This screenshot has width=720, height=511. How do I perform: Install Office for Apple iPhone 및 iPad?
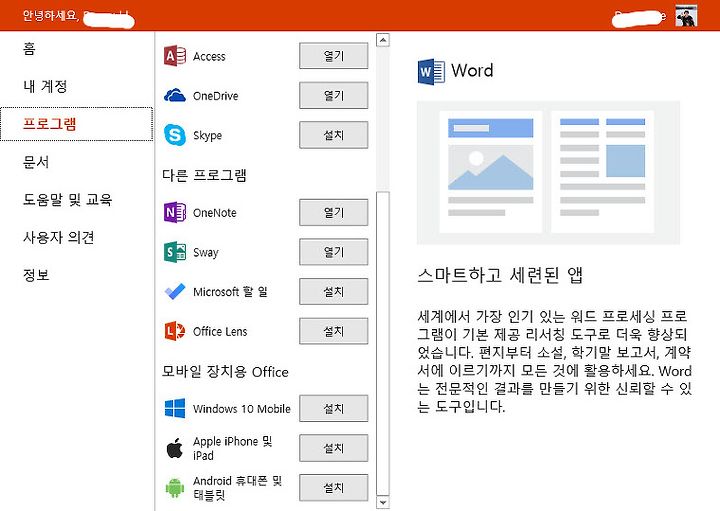(x=333, y=448)
